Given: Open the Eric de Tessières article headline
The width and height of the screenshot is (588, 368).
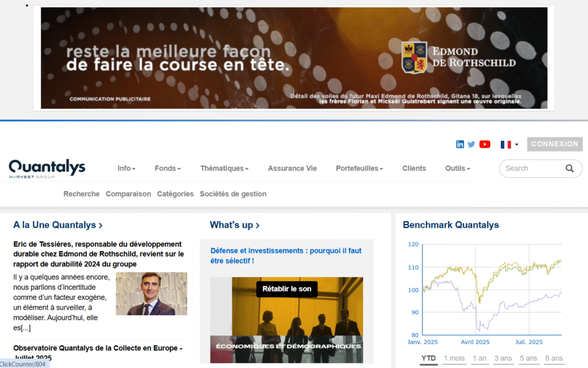Looking at the screenshot, I should 99,254.
